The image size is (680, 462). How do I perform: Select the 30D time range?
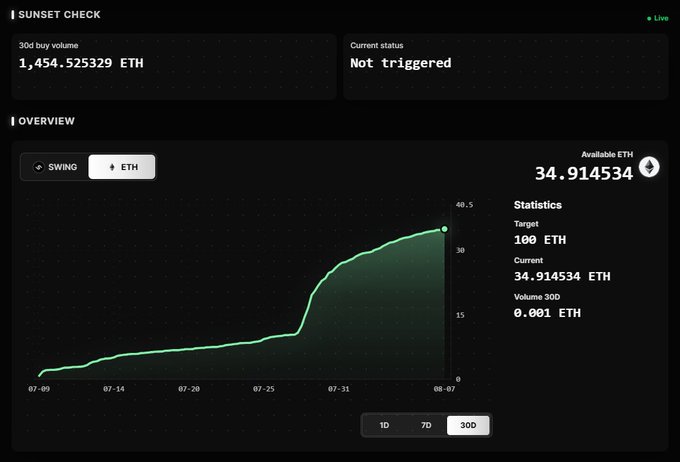click(x=468, y=425)
